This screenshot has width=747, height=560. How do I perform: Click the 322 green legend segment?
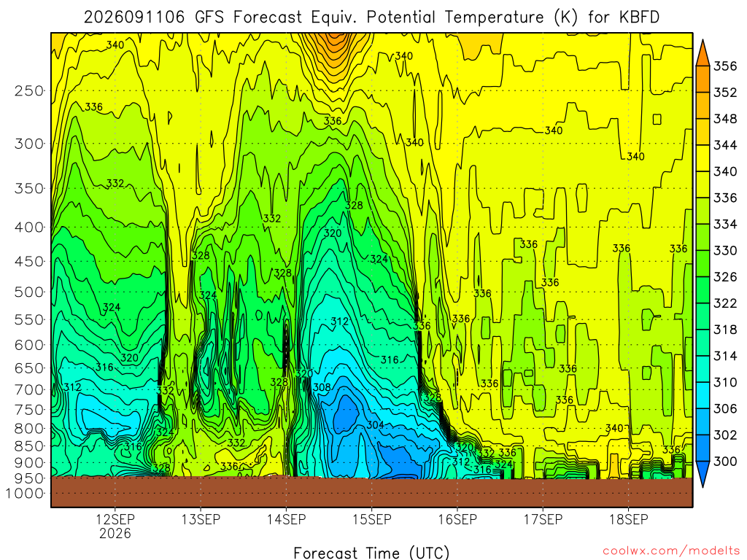pyautogui.click(x=703, y=316)
